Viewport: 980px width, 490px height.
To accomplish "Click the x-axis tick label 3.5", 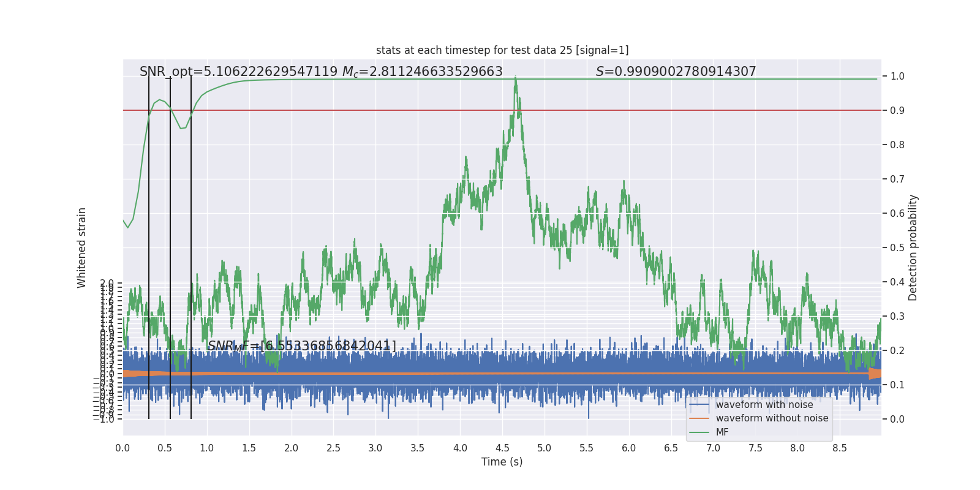I will pyautogui.click(x=418, y=448).
